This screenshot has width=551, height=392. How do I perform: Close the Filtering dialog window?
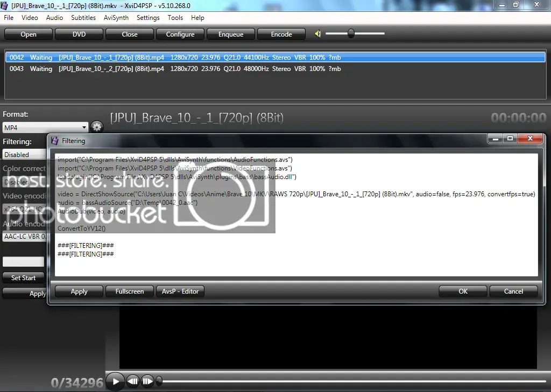[530, 138]
